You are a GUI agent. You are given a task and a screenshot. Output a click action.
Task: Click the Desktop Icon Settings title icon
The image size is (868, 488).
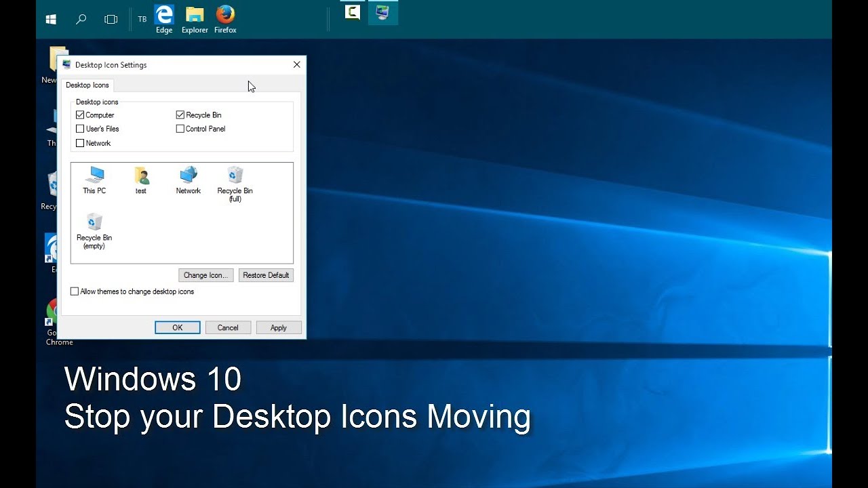tap(66, 64)
